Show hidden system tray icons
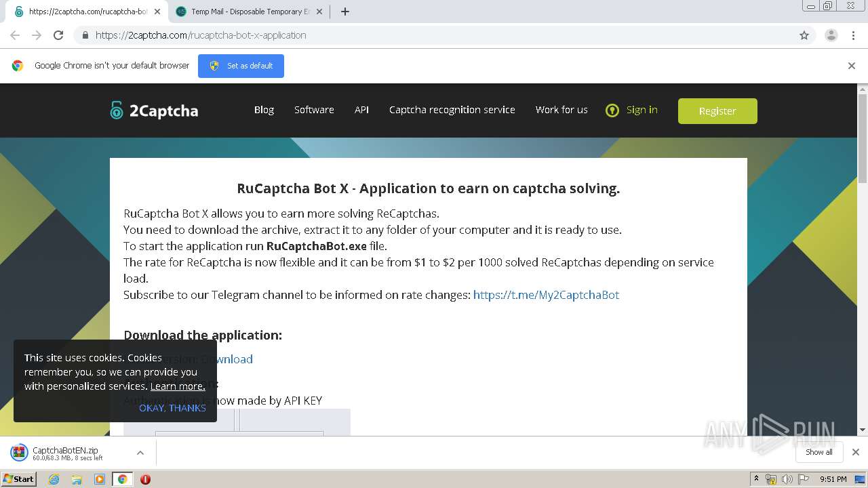Viewport: 868px width, 488px height. point(756,479)
